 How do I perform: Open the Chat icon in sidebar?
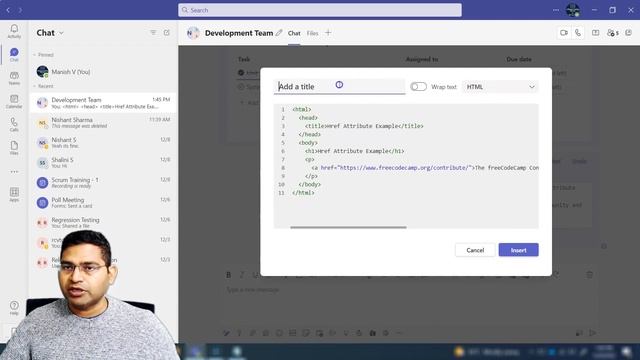point(14,54)
